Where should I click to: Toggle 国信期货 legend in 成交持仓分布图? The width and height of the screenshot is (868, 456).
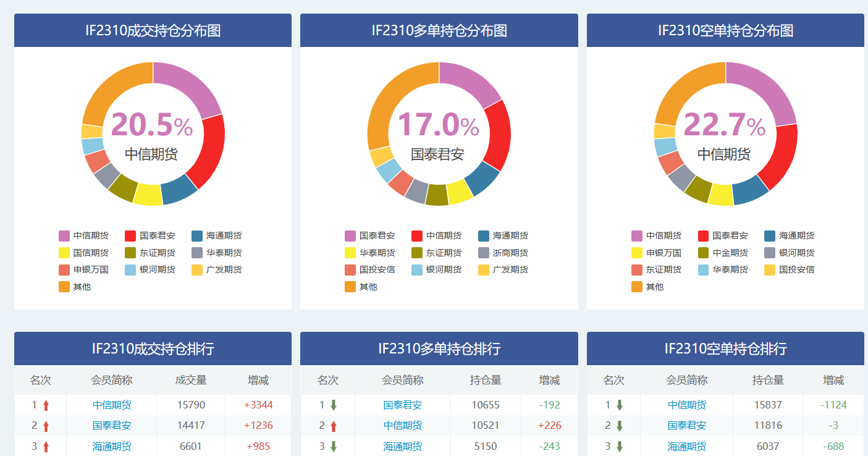coord(83,253)
